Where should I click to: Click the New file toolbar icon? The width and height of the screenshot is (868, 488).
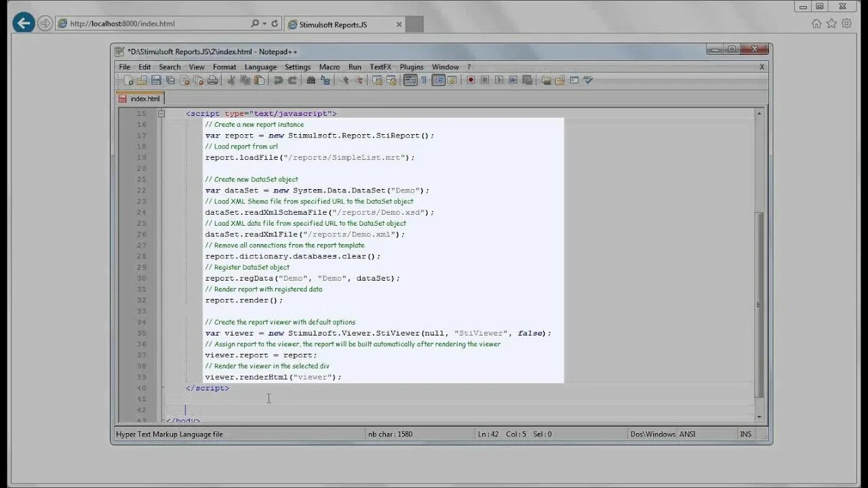tap(129, 80)
